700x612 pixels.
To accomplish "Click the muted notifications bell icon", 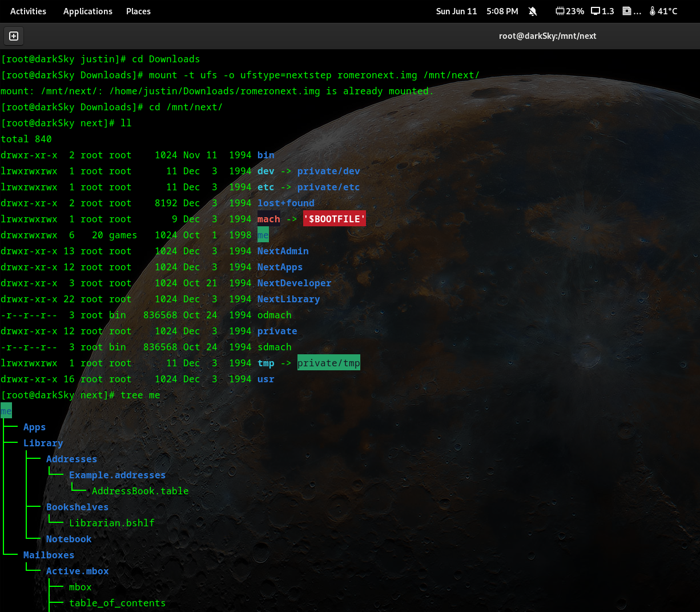I will [533, 11].
